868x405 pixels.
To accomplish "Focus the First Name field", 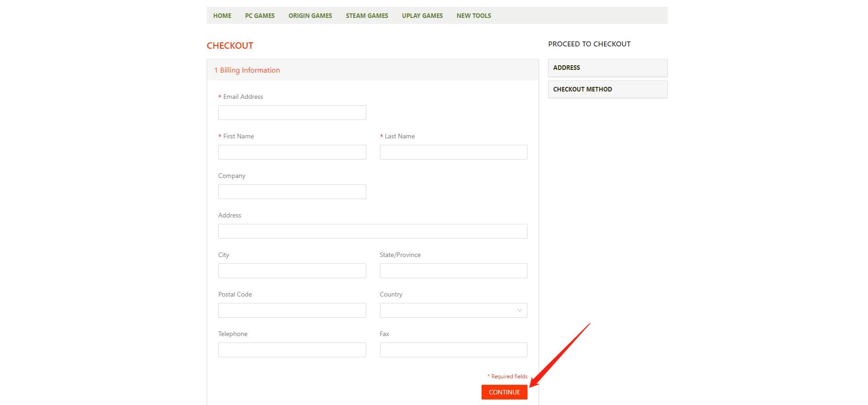I will click(292, 152).
